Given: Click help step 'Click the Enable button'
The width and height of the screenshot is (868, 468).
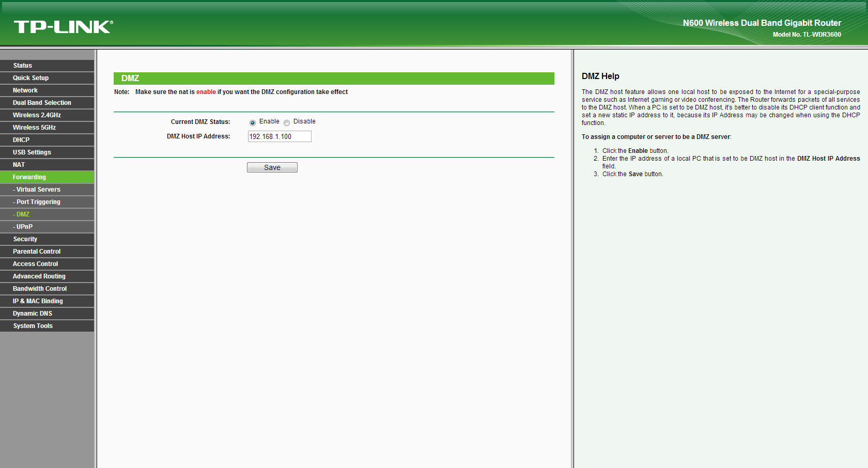Looking at the screenshot, I should pos(636,151).
